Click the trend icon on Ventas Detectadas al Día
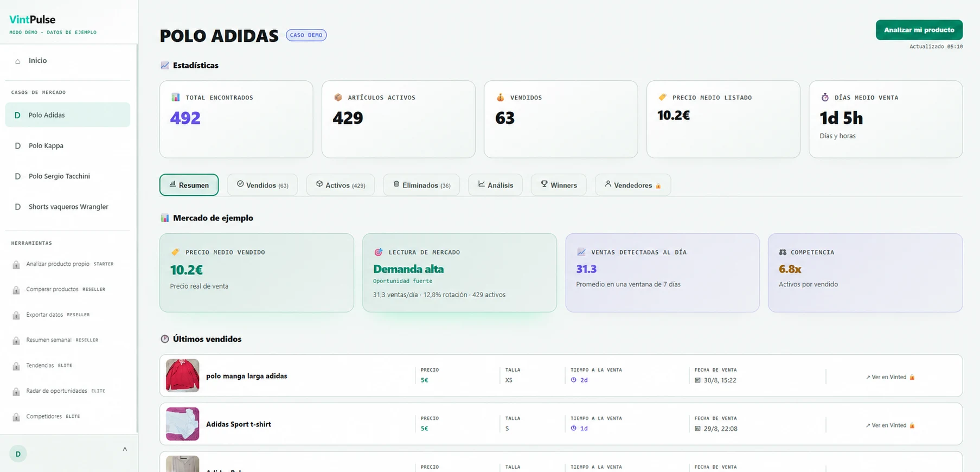 (x=581, y=252)
